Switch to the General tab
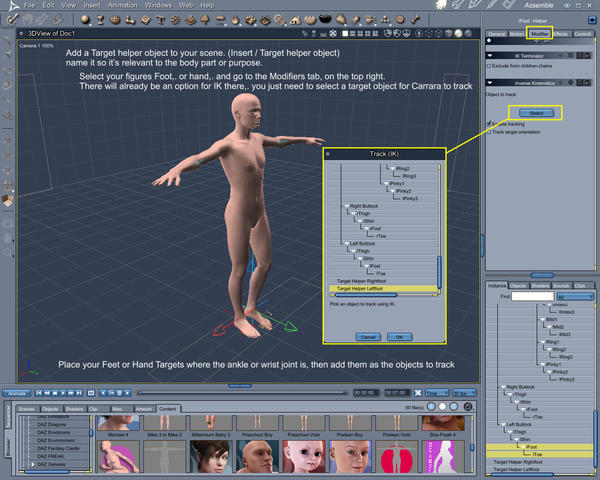The image size is (600, 480). click(x=496, y=34)
